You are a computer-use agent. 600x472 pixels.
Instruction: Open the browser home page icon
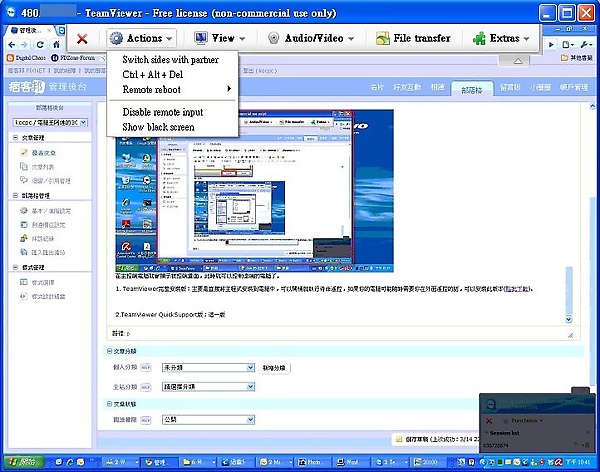(56, 44)
